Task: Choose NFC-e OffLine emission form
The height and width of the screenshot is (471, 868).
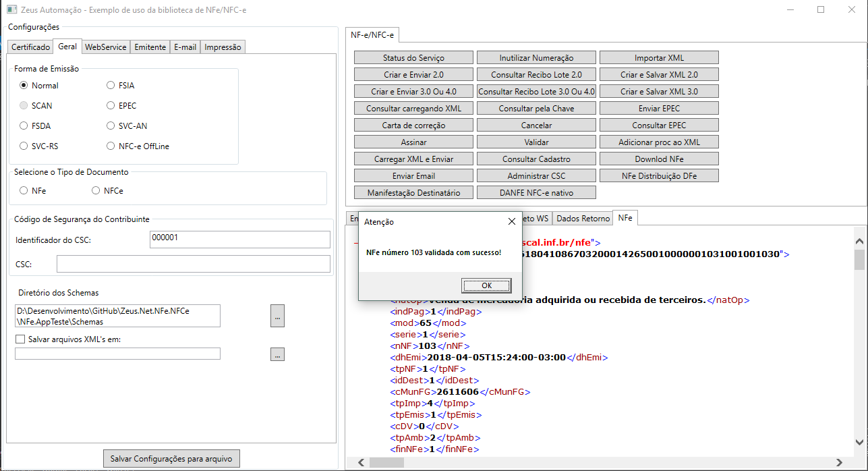Action: (x=111, y=146)
